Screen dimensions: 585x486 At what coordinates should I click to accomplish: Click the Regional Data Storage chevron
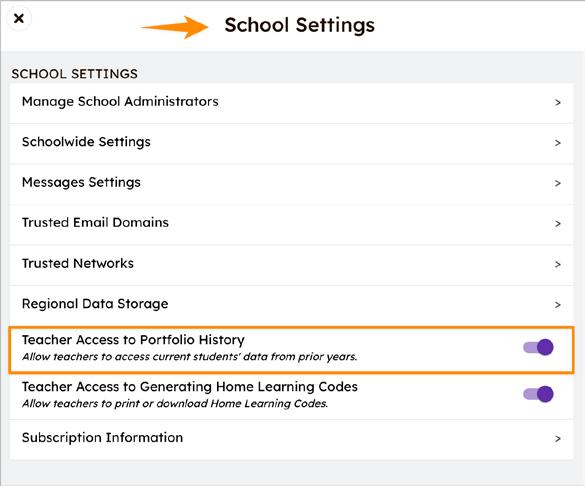(x=557, y=305)
